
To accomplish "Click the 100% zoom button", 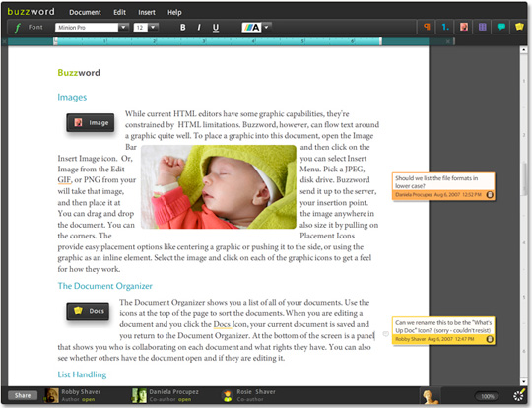I will [488, 396].
